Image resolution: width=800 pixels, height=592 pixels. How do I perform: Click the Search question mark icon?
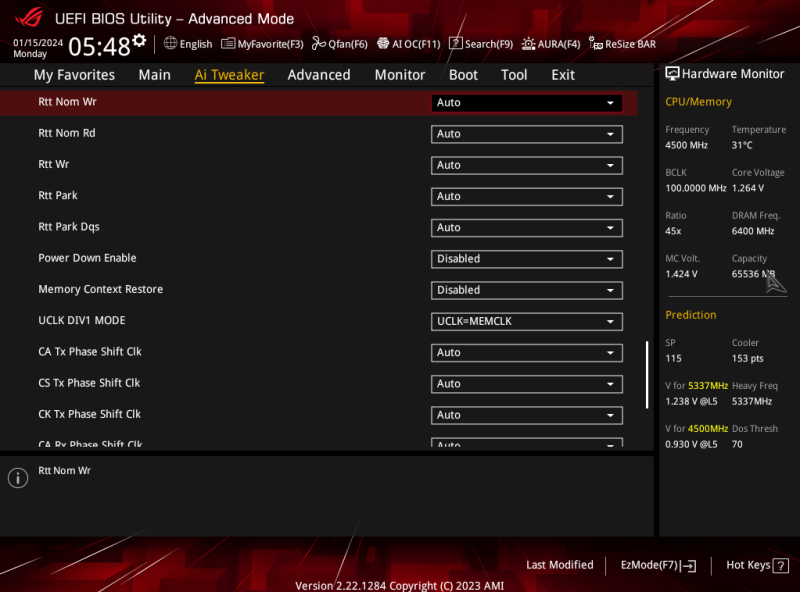click(456, 43)
